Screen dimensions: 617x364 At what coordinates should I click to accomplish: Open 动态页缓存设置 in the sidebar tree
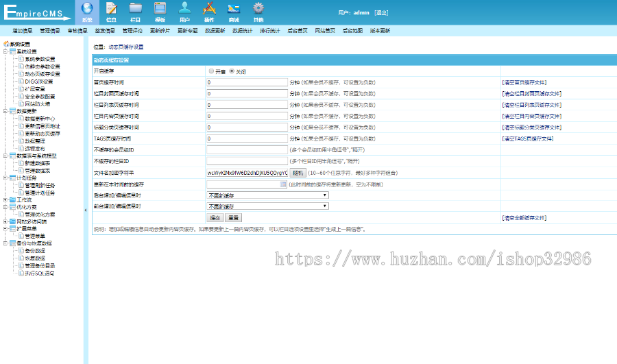tap(43, 74)
